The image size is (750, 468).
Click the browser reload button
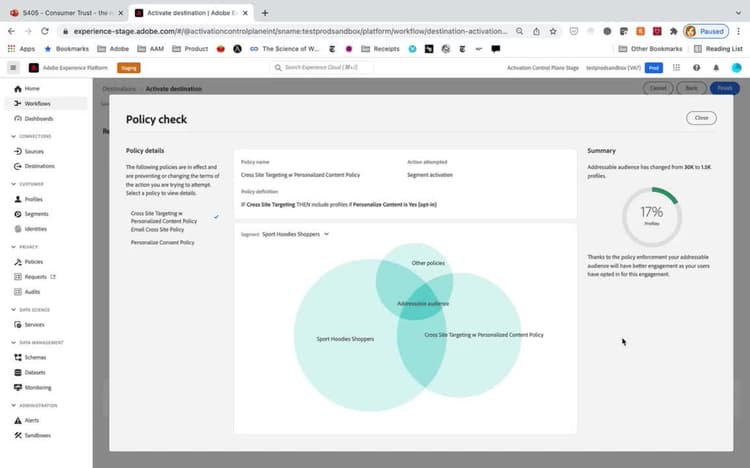44,31
